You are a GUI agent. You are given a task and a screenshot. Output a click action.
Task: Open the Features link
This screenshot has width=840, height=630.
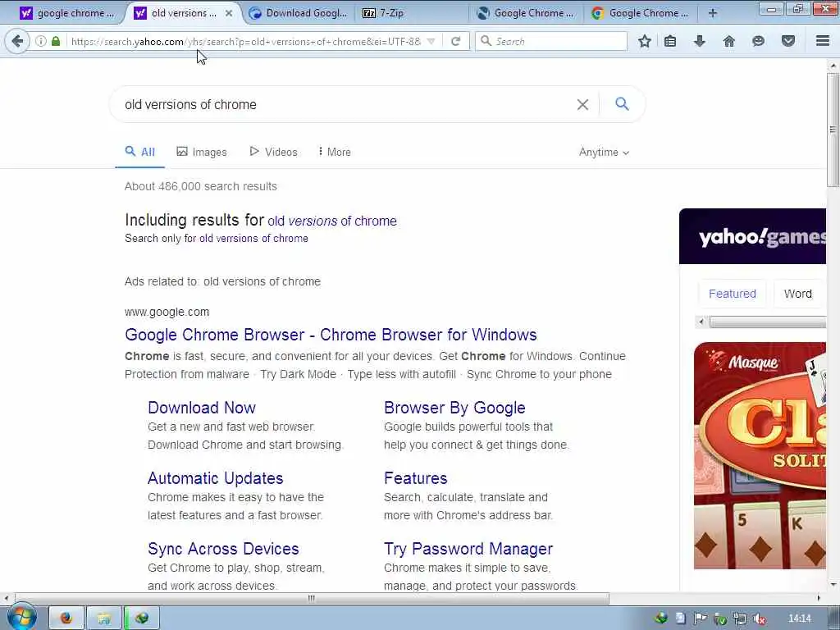click(415, 478)
